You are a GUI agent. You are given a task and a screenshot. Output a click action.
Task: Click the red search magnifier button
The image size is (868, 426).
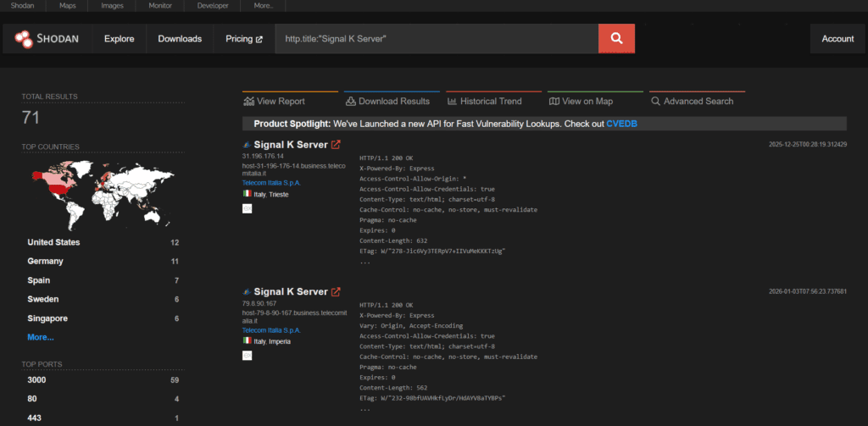pyautogui.click(x=616, y=39)
